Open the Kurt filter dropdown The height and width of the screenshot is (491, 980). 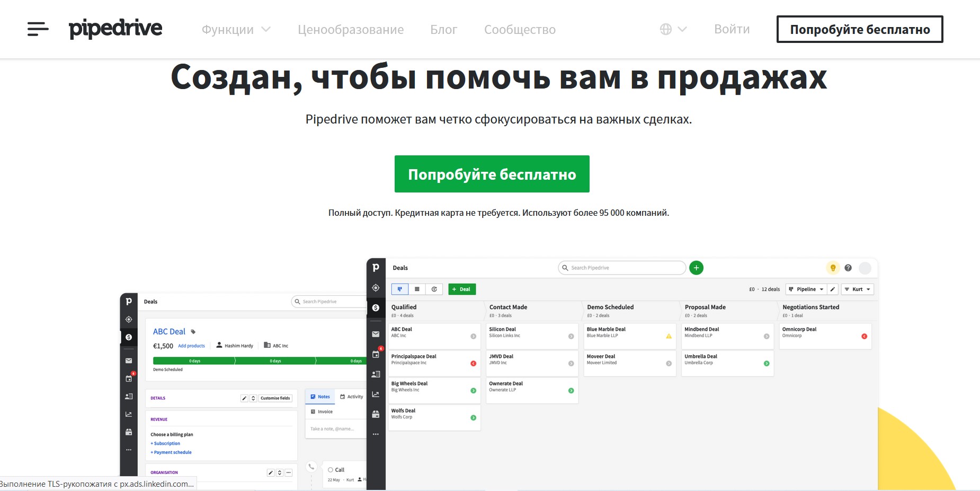point(858,289)
